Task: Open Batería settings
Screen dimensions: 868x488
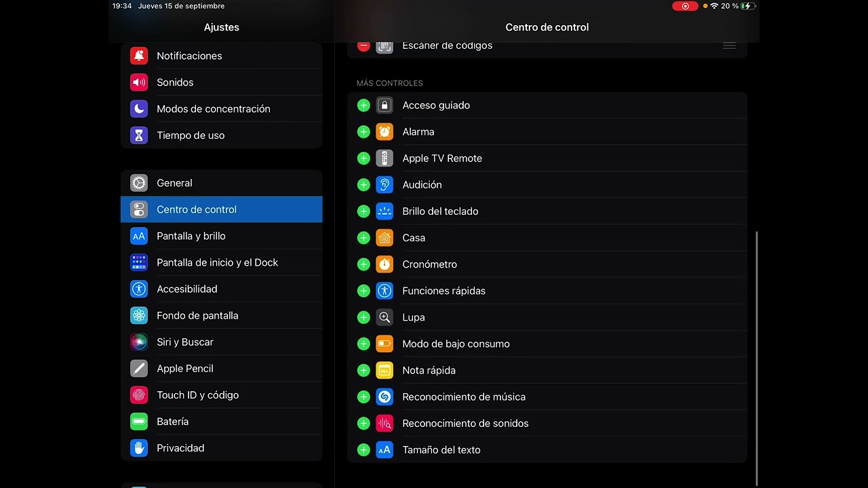Action: (221, 421)
